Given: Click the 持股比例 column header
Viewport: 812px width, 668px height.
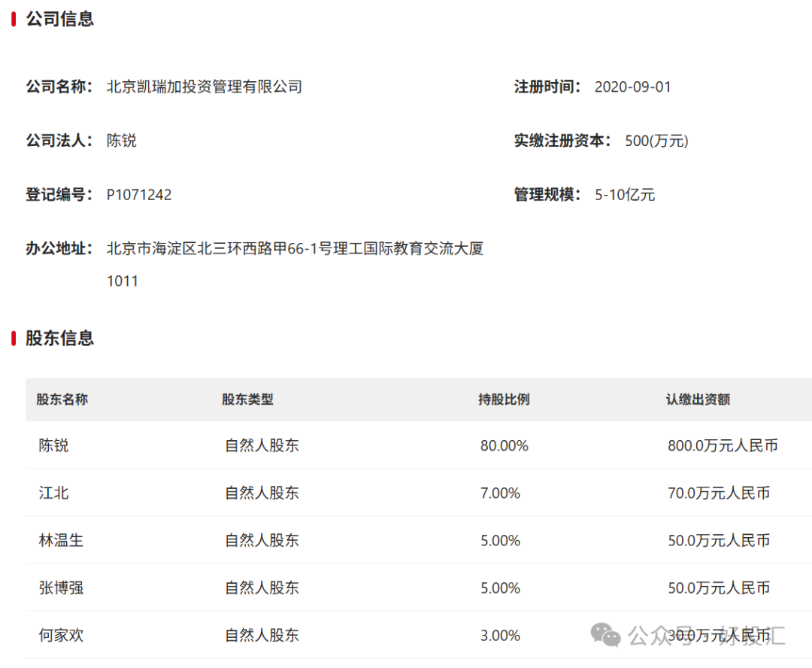Looking at the screenshot, I should 504,400.
